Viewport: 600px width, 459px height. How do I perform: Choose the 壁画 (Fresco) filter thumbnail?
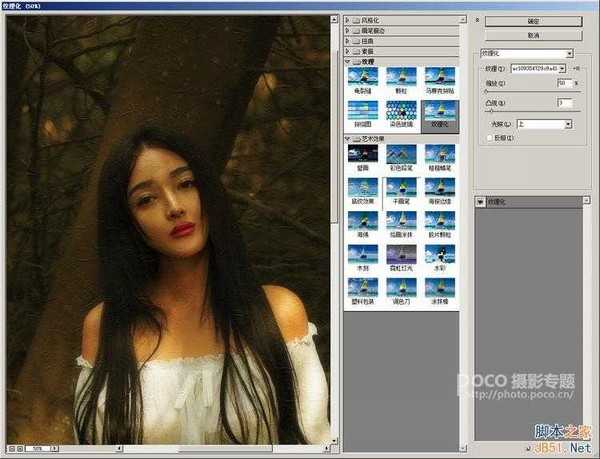click(x=363, y=153)
